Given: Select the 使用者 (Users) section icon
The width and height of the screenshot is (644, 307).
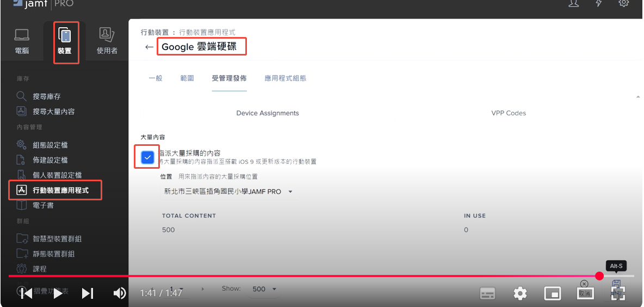Looking at the screenshot, I should coord(107,41).
